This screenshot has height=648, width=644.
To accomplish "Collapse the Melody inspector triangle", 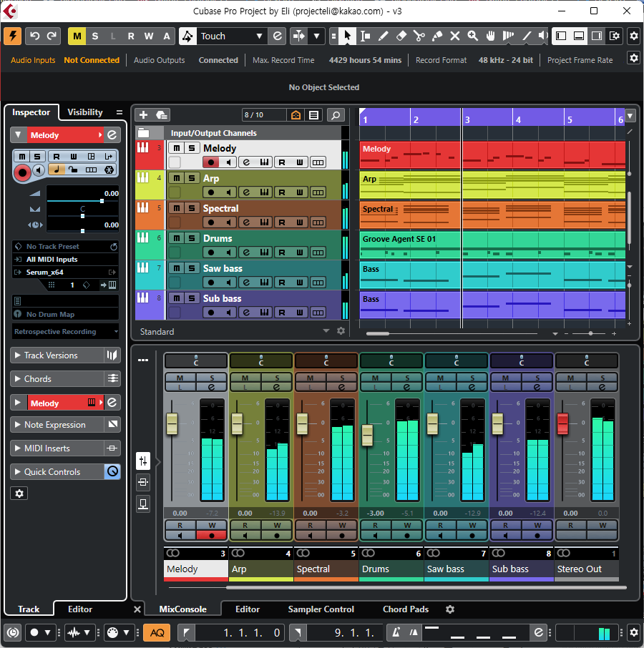I will (18, 135).
